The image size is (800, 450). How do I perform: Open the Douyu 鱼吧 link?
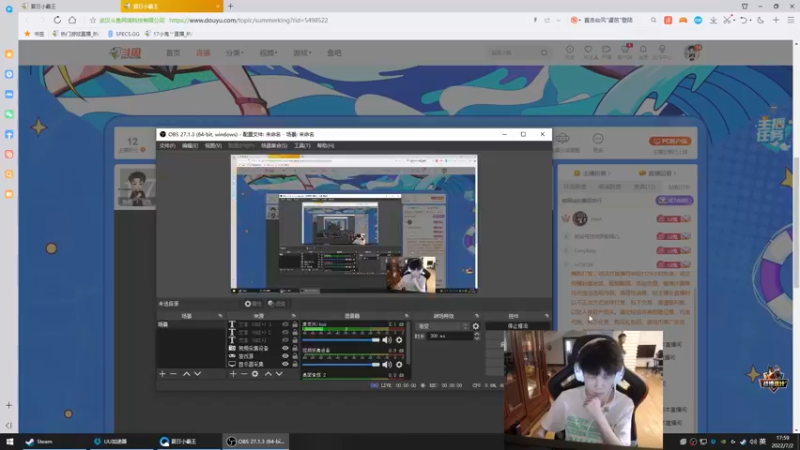tap(334, 53)
